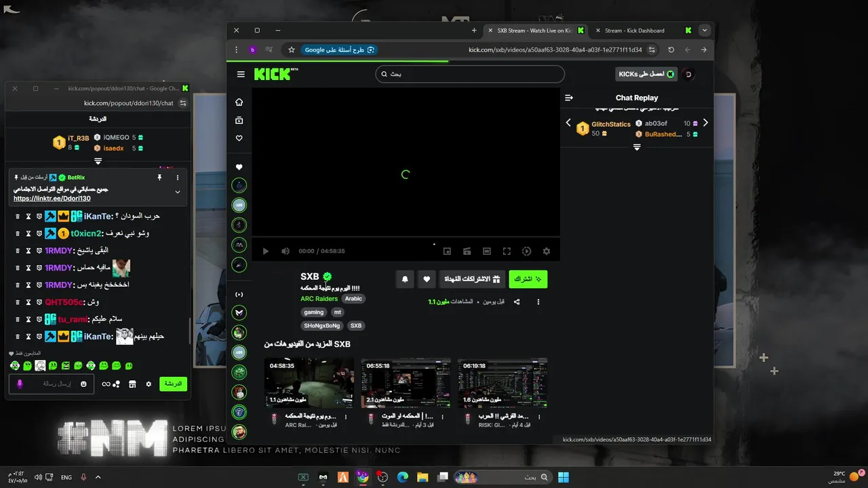The image size is (868, 488).
Task: Mute the video player volume
Action: 285,251
